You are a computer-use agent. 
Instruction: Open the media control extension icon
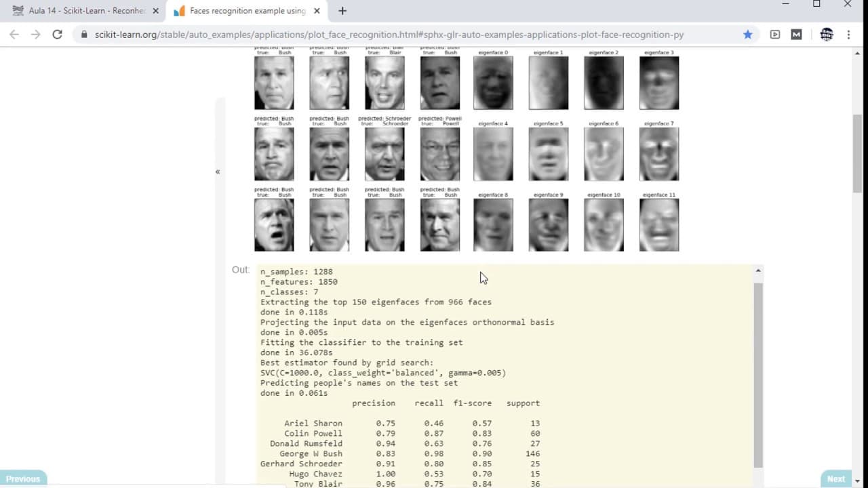coord(775,35)
